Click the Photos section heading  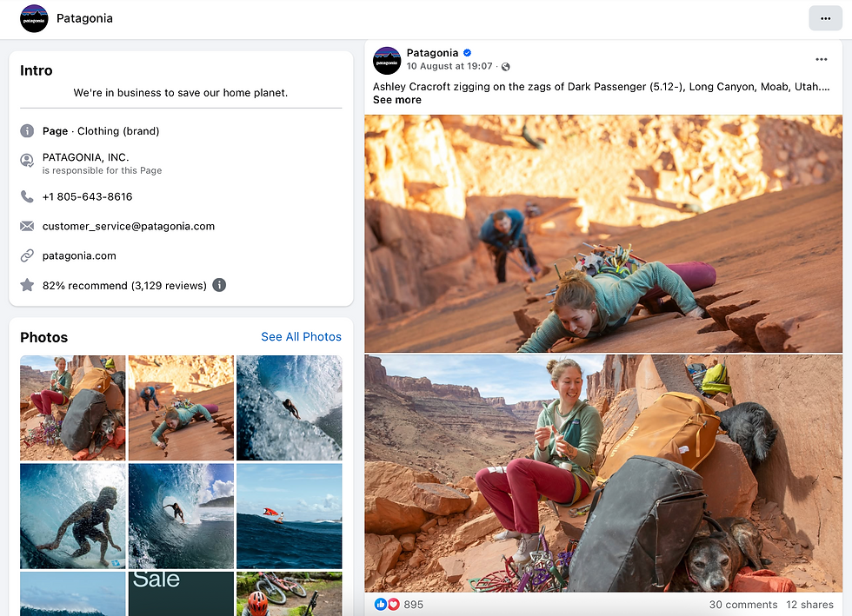(x=44, y=337)
